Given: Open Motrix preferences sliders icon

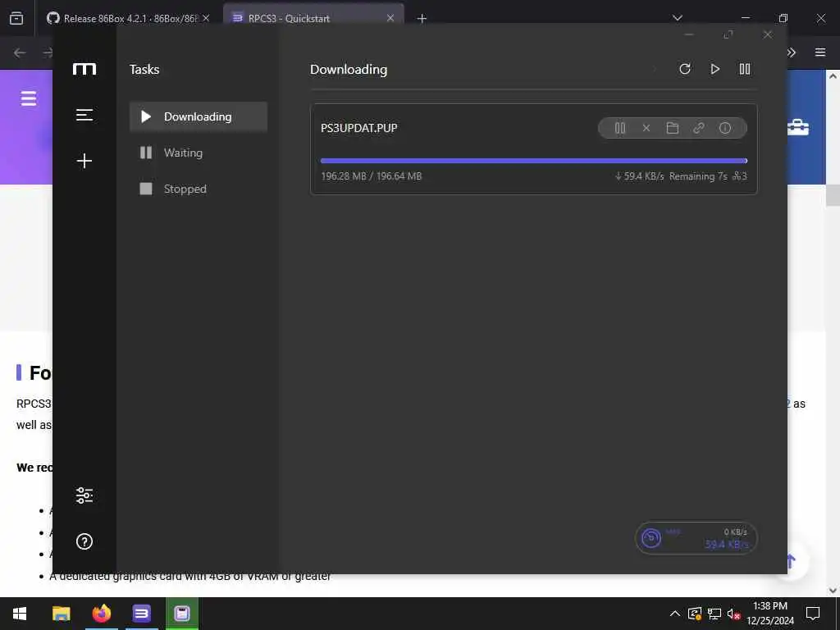Looking at the screenshot, I should pyautogui.click(x=84, y=495).
